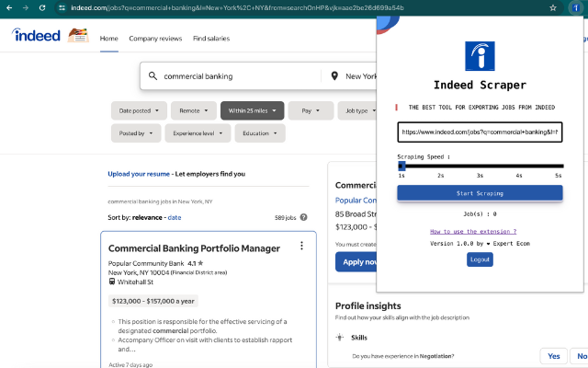The image size is (588, 368).
Task: Open the Date posted filter dropdown
Action: 139,110
